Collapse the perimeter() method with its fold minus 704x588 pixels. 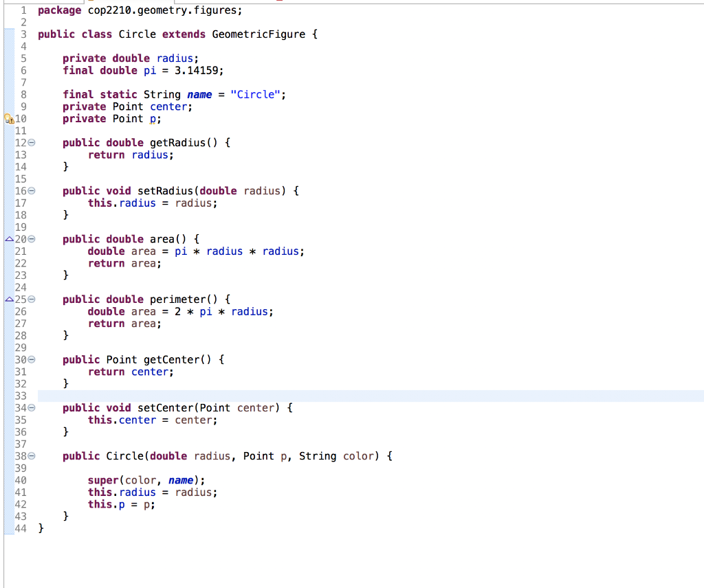point(32,299)
